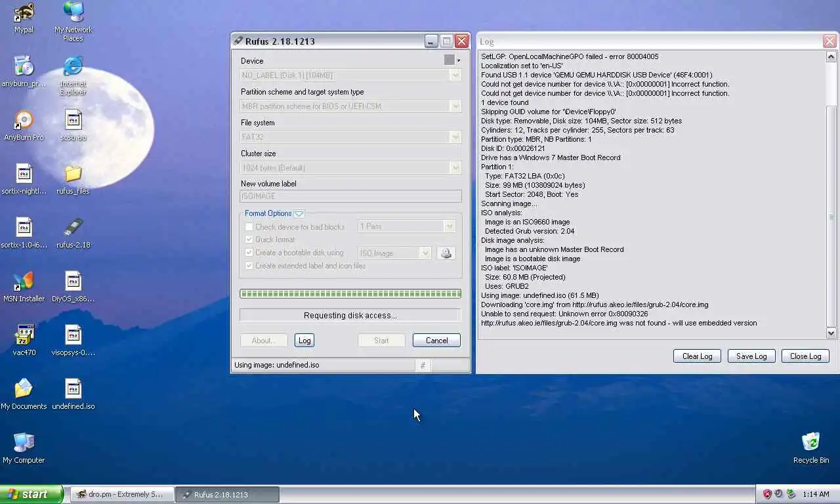Screen dimensions: 840x504
Task: Select the sortix-nightl... ISO file icon
Action: 24,173
